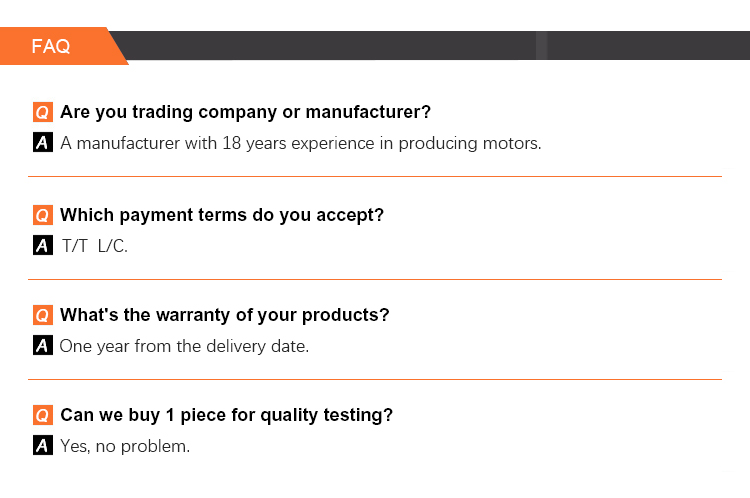Click the A icon beside 'Yes, no problem'
Viewport: 750px width, 498px height.
(x=42, y=446)
